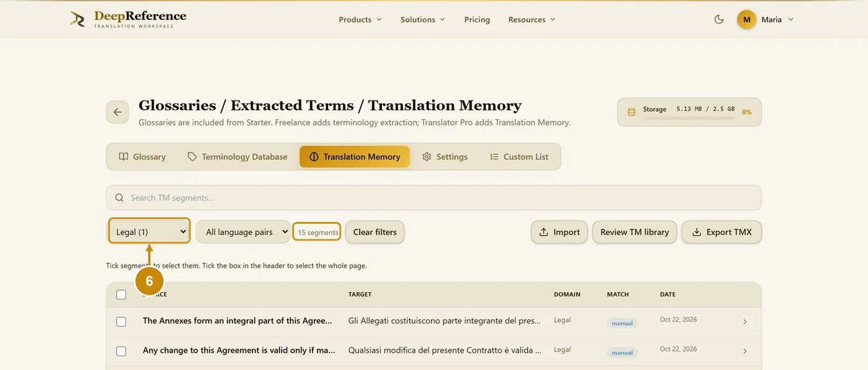Click the DOMAIN column header
The width and height of the screenshot is (868, 370).
click(567, 294)
